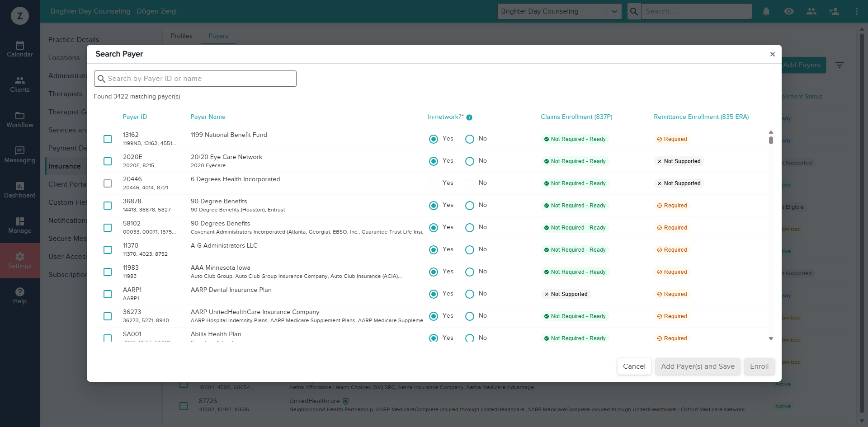The height and width of the screenshot is (427, 868).
Task: Click Add Payer(s) and Save button
Action: (x=698, y=366)
